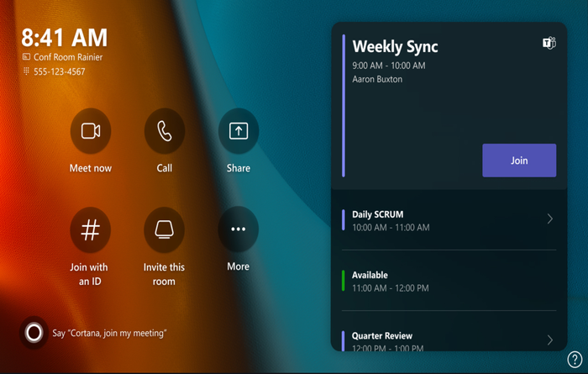Viewport: 588px width, 374px height.
Task: Open the Daily SCRUM calendar entry
Action: tap(449, 220)
